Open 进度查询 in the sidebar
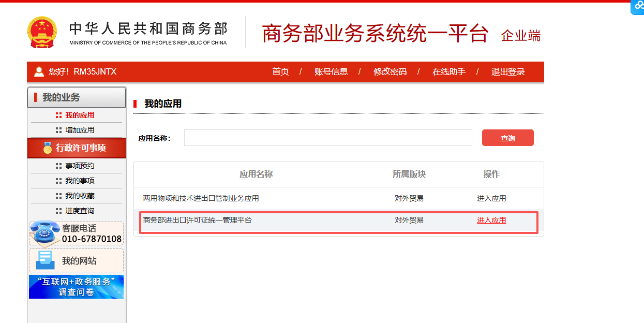 (80, 211)
